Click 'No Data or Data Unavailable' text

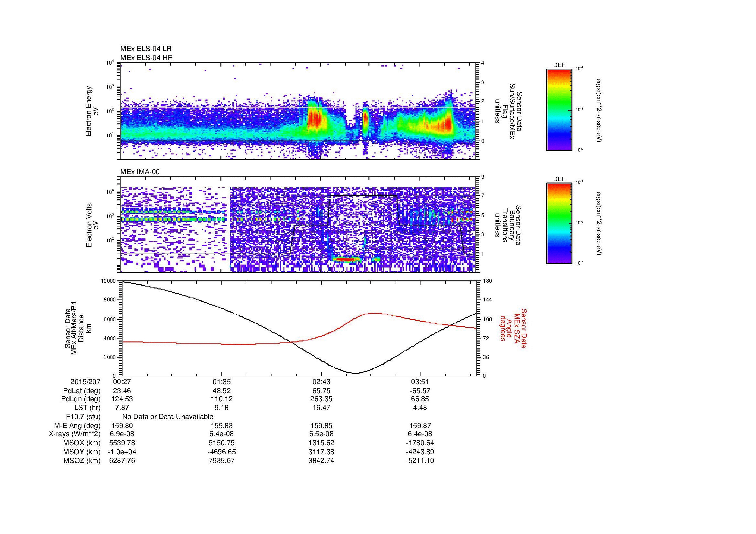pos(168,417)
